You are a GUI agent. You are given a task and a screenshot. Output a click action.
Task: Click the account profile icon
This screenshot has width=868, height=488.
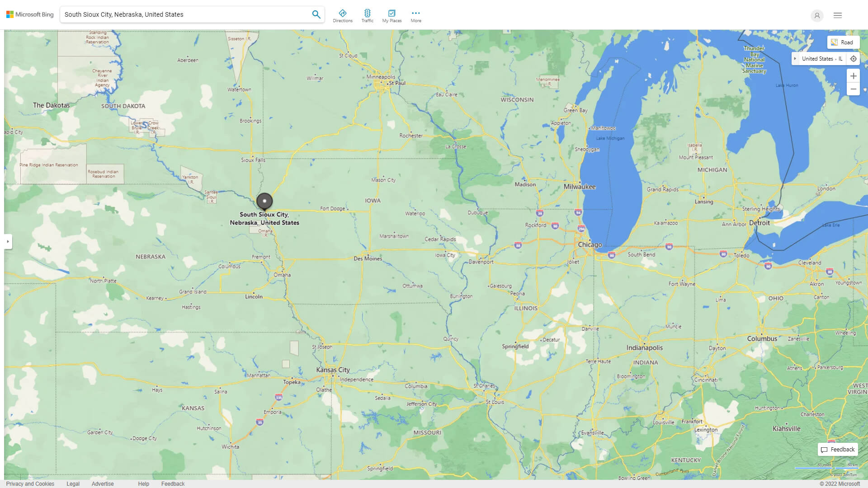(x=817, y=15)
